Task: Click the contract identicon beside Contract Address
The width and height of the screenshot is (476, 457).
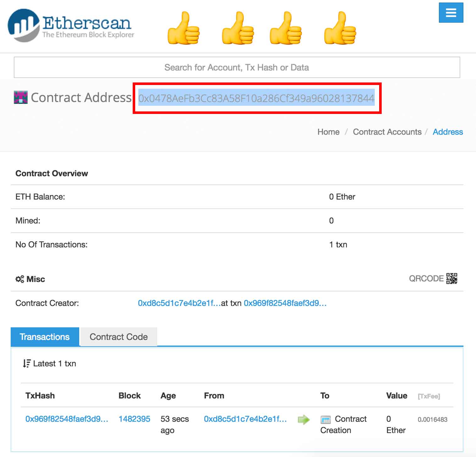Action: coord(21,97)
